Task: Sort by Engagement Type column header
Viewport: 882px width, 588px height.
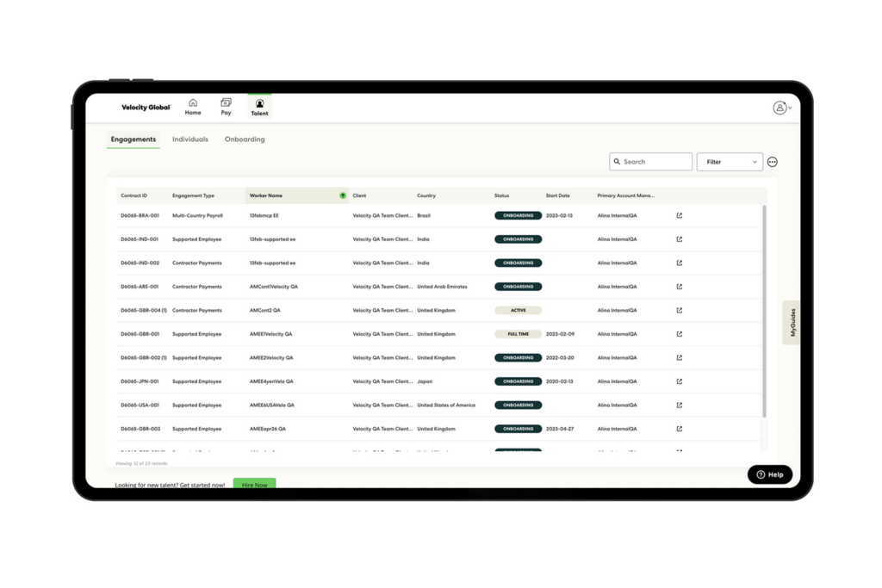Action: [193, 195]
